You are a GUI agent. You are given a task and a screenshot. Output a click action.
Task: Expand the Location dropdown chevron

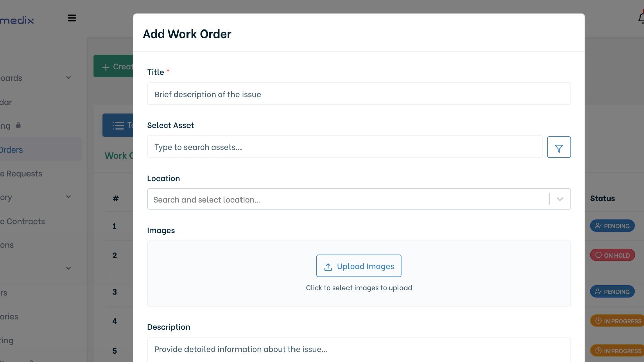coord(560,199)
